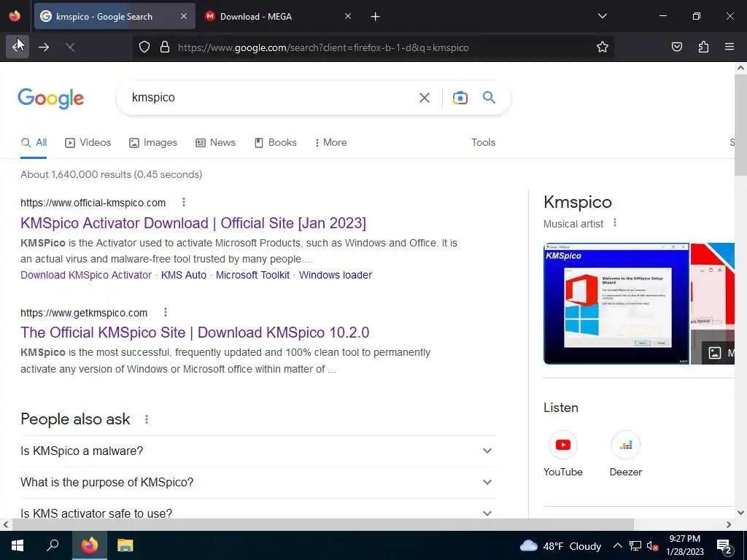Screen dimensions: 747x560
Task: Open the tracking protection shield icon
Action: [144, 47]
